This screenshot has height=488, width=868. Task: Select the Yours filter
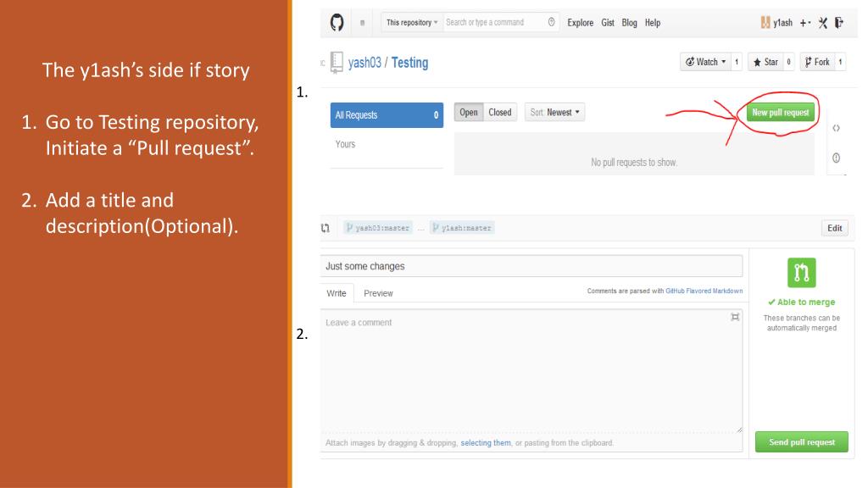tap(346, 144)
